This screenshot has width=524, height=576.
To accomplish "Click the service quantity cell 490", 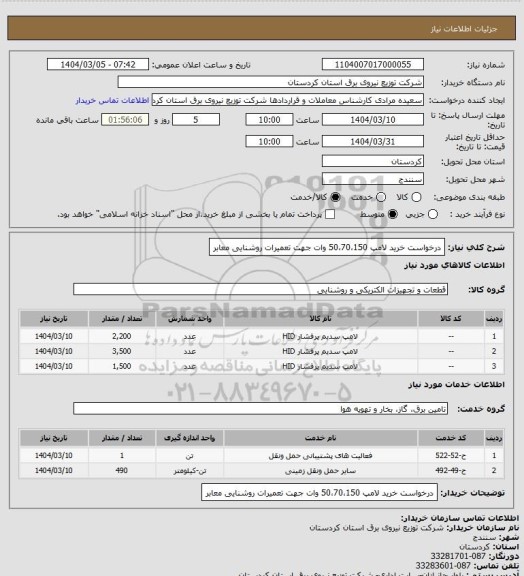I will pos(122,471).
